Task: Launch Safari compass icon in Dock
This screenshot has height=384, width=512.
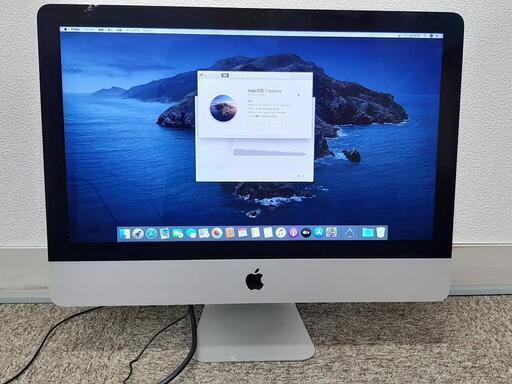Action: click(x=151, y=233)
